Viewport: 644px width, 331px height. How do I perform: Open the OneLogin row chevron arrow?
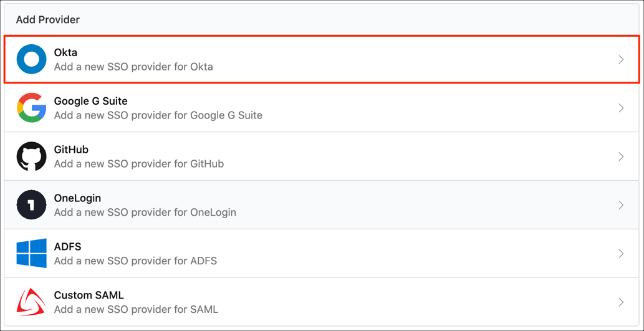coord(621,205)
